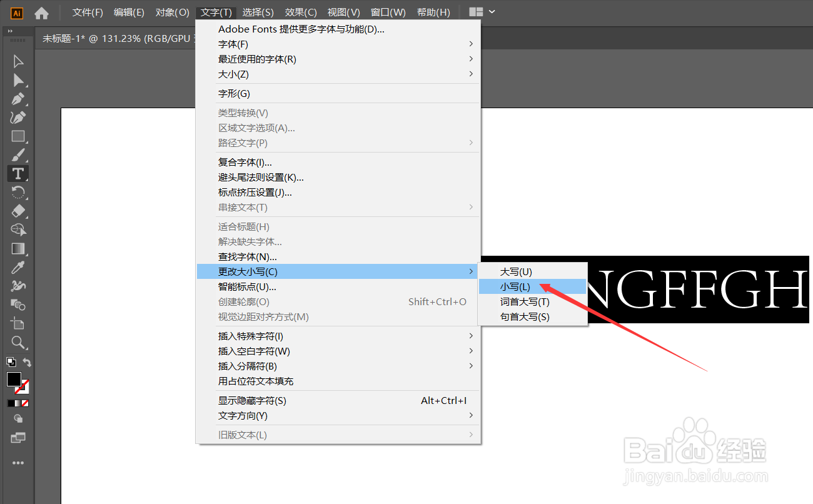The width and height of the screenshot is (813, 504).
Task: Open the 视图(V) menu
Action: 344,13
